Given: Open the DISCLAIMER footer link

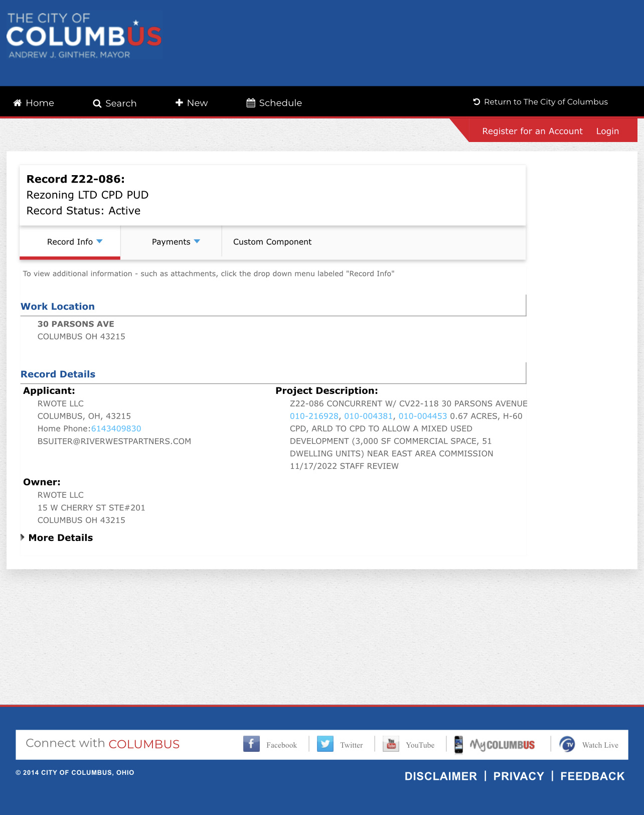Looking at the screenshot, I should coord(440,776).
